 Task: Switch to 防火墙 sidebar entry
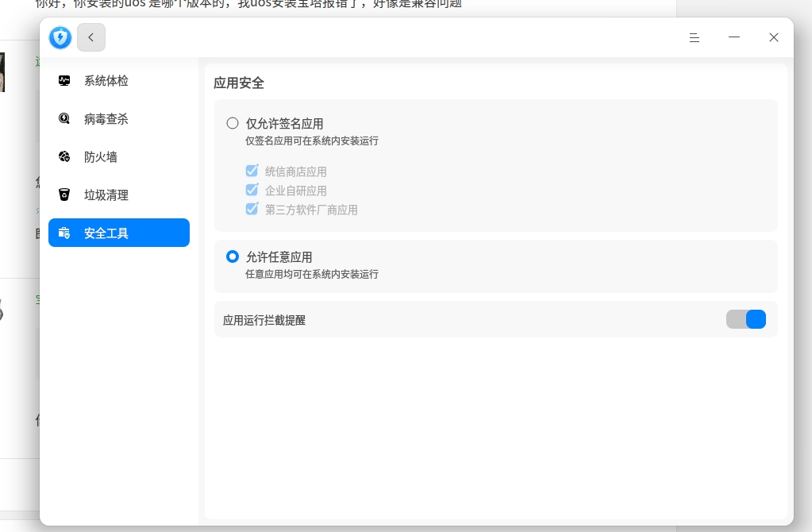point(101,156)
